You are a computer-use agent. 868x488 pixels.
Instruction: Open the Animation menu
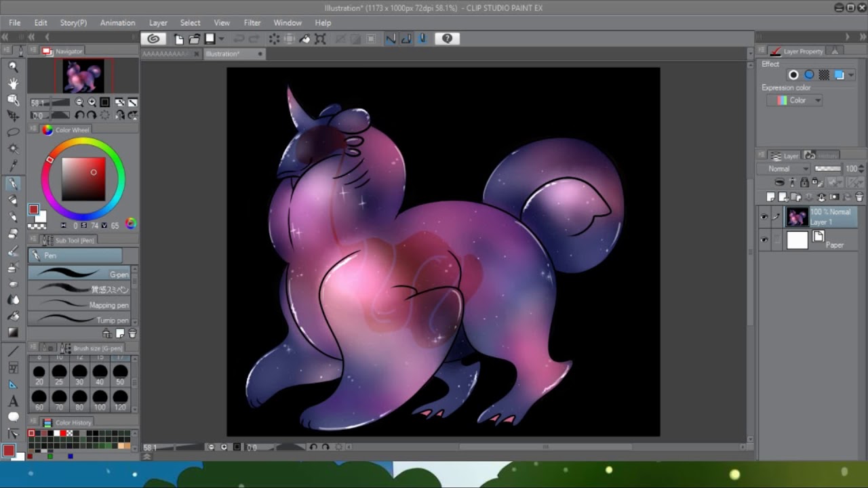[x=118, y=22]
